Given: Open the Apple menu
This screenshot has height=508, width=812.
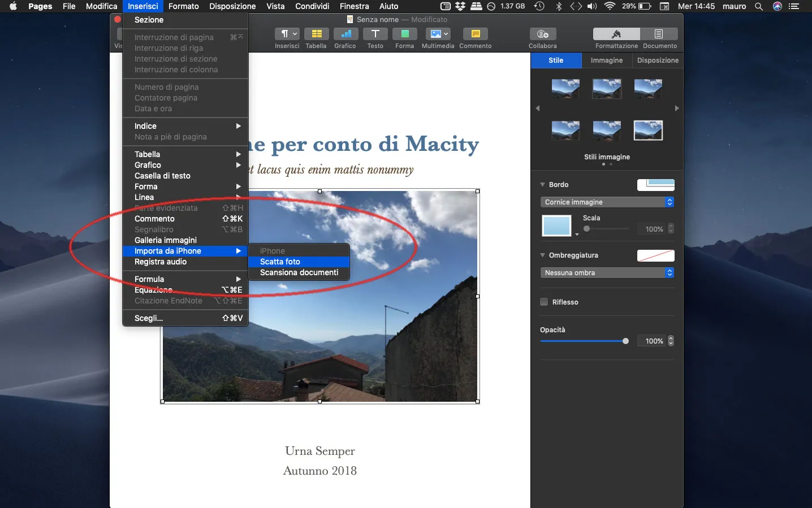Looking at the screenshot, I should (13, 6).
